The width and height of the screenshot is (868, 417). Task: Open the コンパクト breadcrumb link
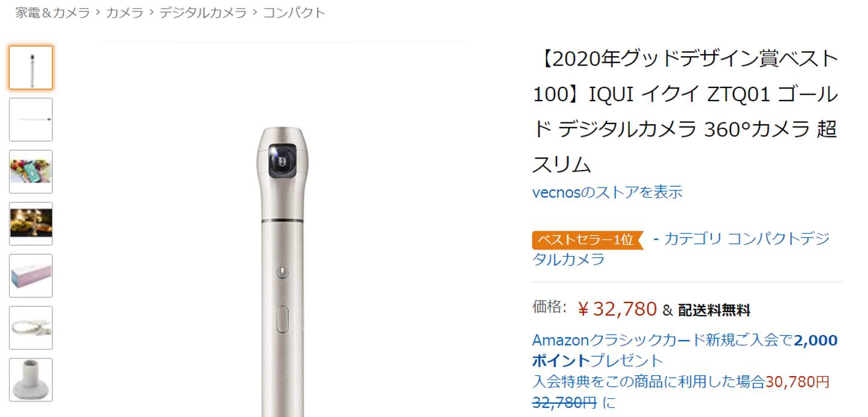[294, 13]
